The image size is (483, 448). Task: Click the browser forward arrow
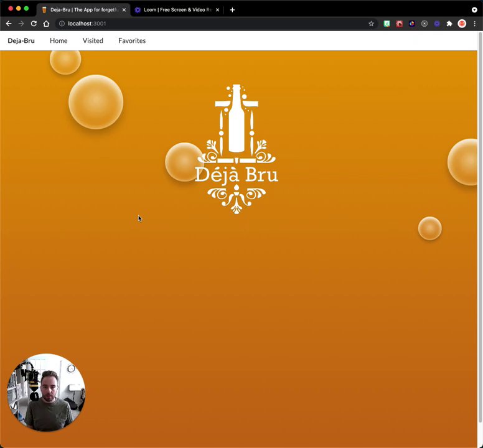click(x=21, y=24)
